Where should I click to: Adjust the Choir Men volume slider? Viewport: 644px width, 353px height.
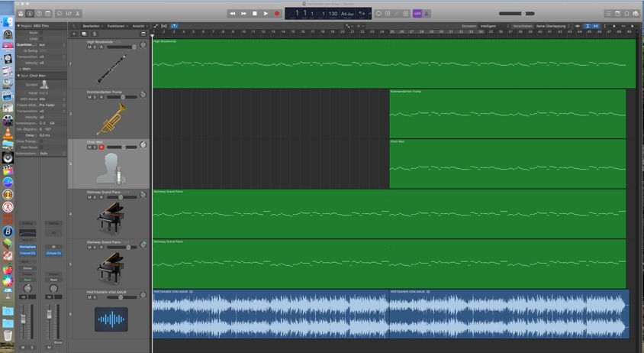click(x=122, y=147)
